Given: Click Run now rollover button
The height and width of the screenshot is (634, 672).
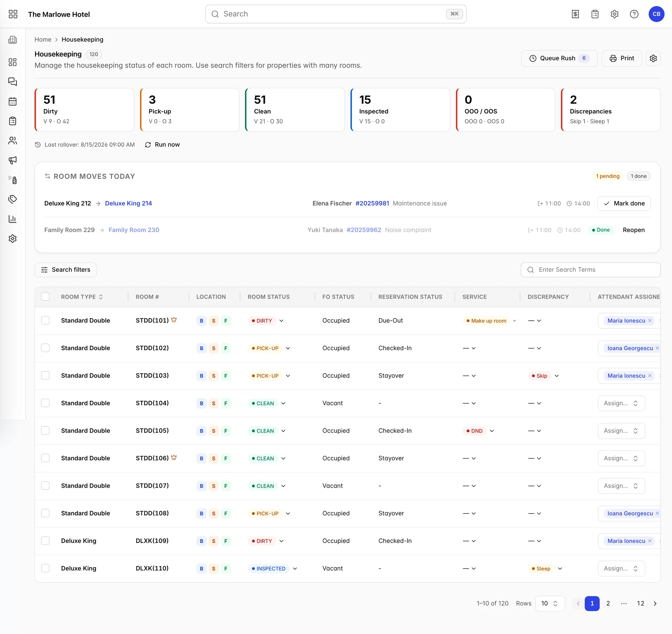Looking at the screenshot, I should (162, 145).
